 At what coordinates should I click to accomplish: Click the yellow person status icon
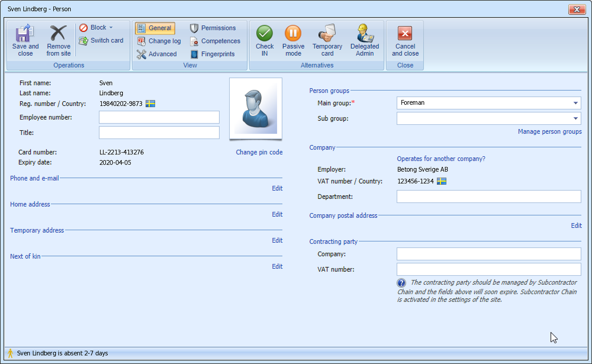10,353
